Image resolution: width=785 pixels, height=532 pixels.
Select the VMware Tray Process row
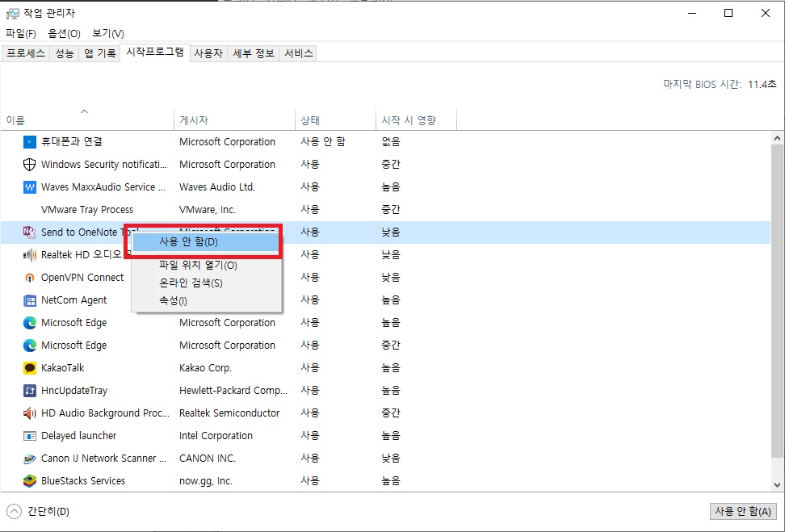click(385, 210)
